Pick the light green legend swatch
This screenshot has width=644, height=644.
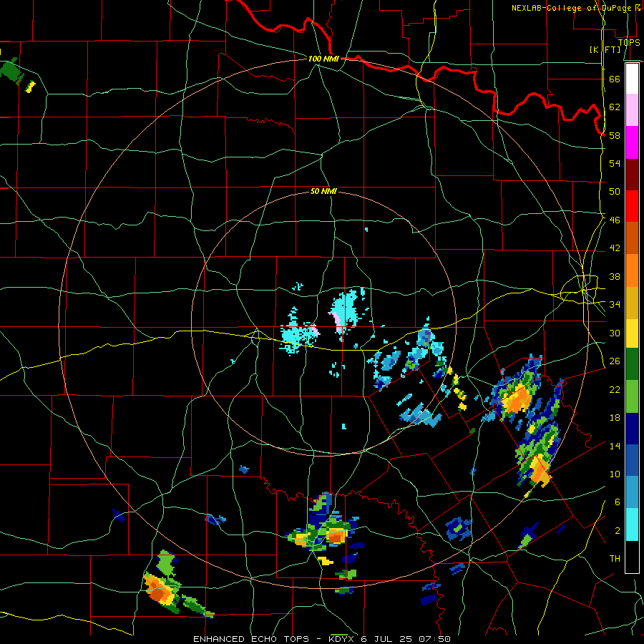(632, 396)
